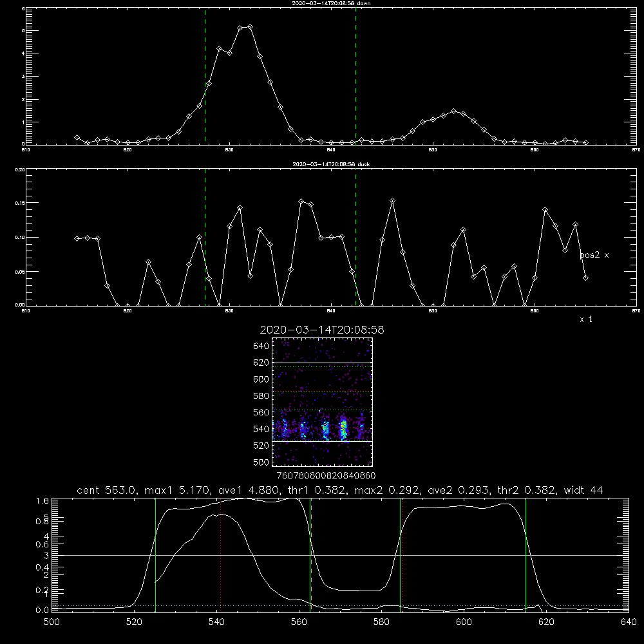Click the dusk plot title
The height and width of the screenshot is (644, 644).
(331, 164)
